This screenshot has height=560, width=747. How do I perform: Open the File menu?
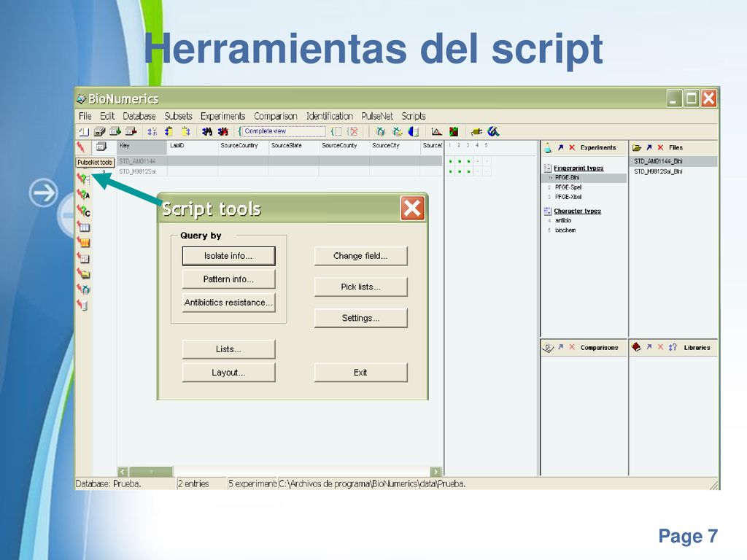pyautogui.click(x=85, y=116)
